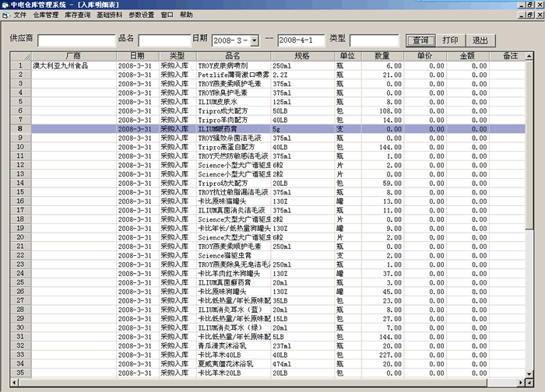Click the 日期 column header
The width and height of the screenshot is (545, 392).
point(138,56)
